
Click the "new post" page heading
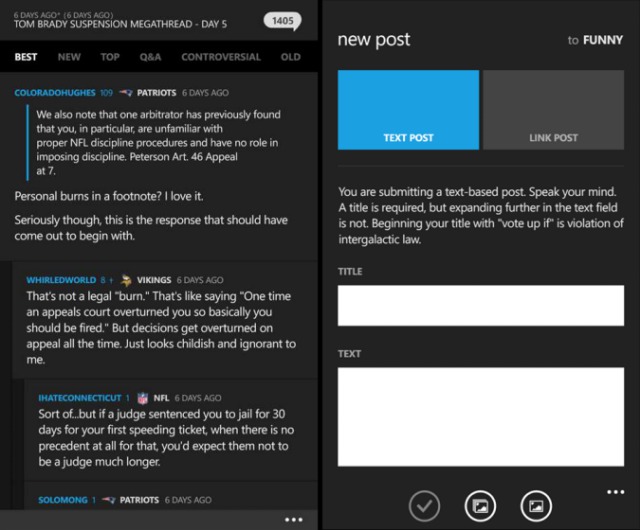374,40
